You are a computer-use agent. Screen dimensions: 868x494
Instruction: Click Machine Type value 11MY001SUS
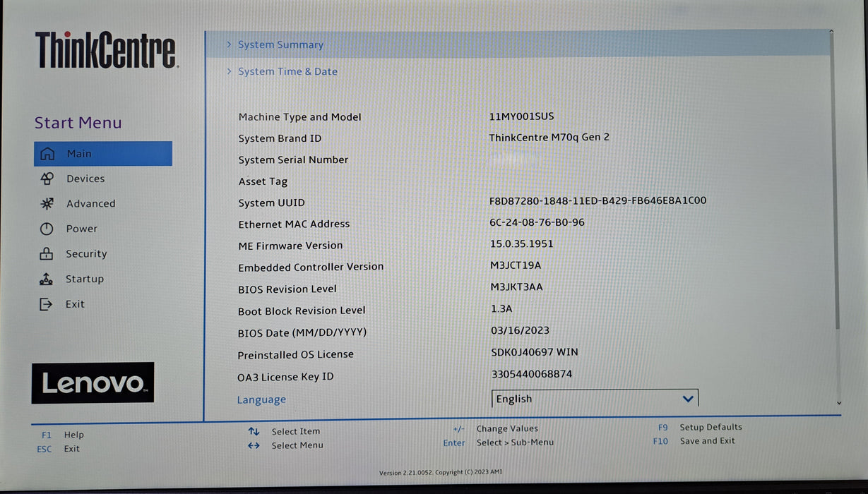click(x=521, y=116)
